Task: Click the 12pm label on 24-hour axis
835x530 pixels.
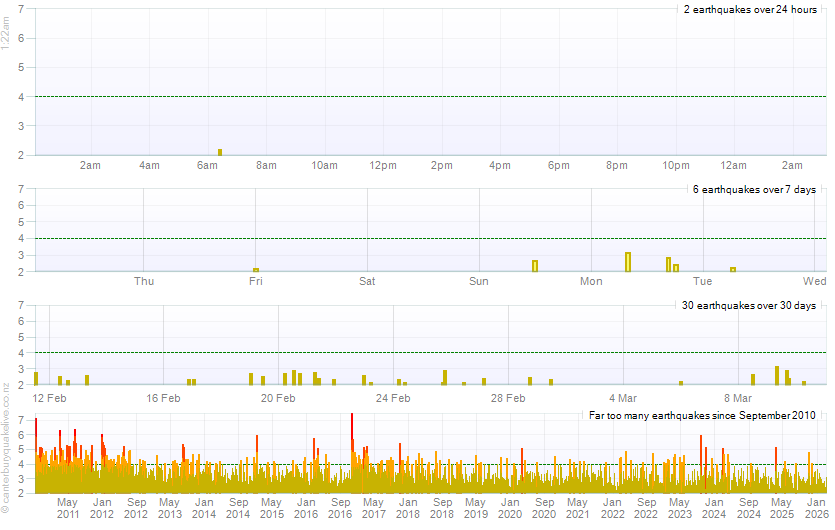Action: click(383, 165)
